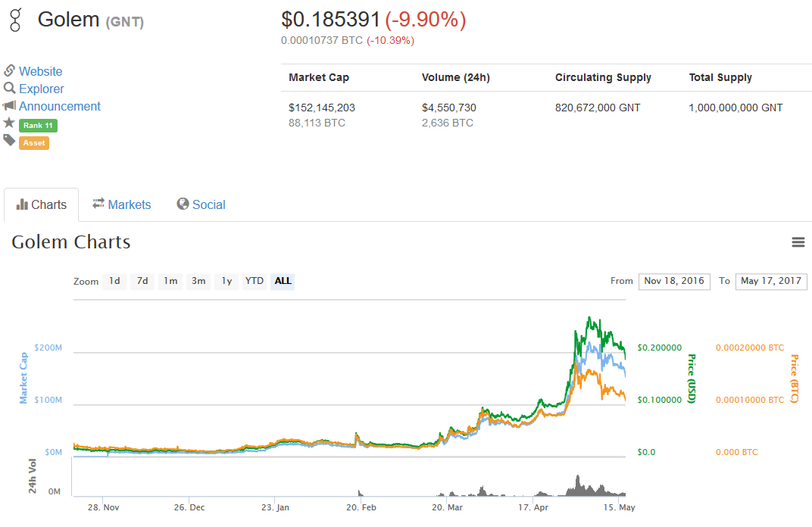Viewport: 812px width, 527px height.
Task: Open the Announcement link
Action: coord(60,106)
